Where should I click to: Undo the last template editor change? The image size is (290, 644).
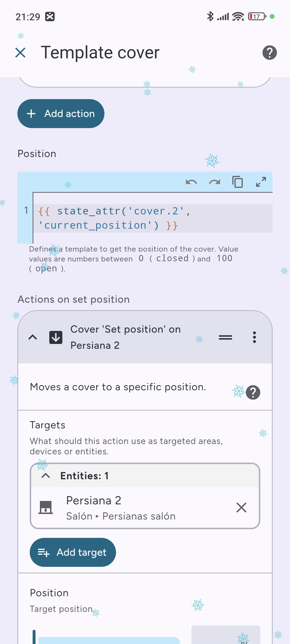tap(191, 182)
